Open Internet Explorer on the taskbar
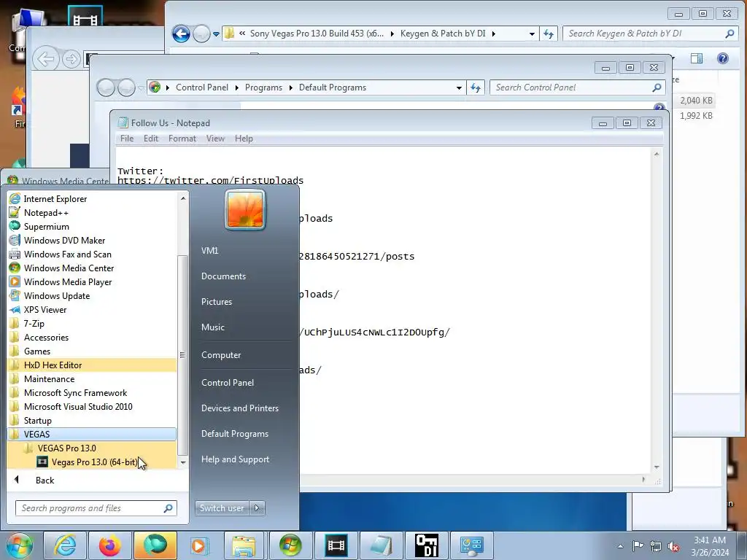 point(65,545)
